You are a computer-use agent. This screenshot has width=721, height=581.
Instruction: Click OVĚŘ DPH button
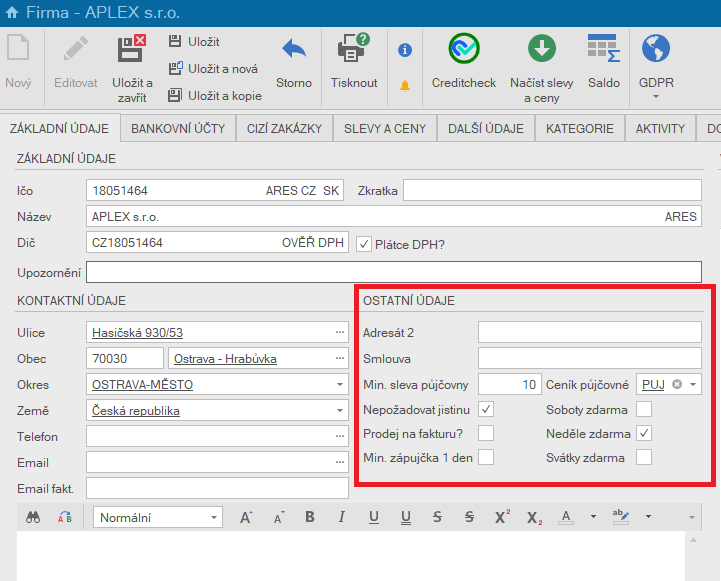coord(313,243)
